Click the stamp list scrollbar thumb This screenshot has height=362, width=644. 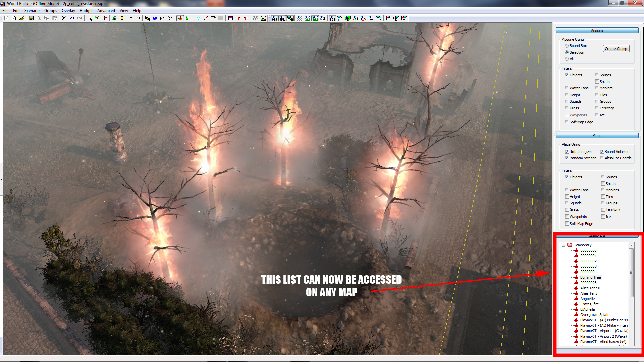[x=631, y=273]
